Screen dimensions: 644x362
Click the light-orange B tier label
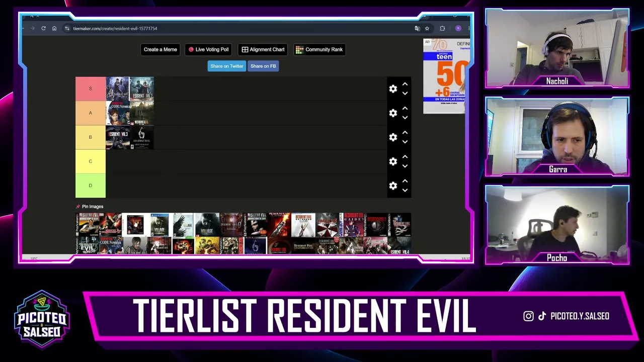[91, 137]
